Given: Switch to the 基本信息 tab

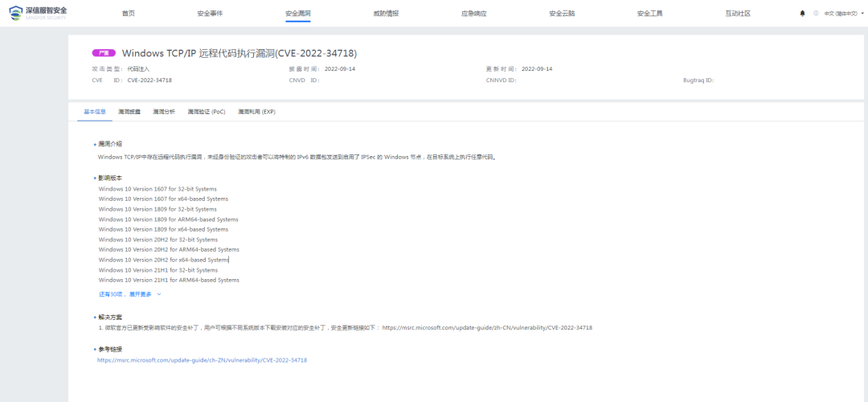Looking at the screenshot, I should [95, 112].
